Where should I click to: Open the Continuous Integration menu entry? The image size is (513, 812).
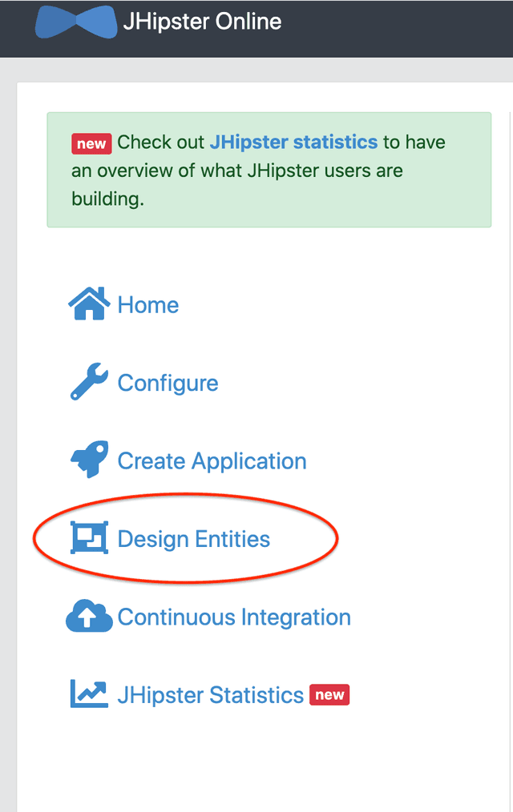point(234,617)
